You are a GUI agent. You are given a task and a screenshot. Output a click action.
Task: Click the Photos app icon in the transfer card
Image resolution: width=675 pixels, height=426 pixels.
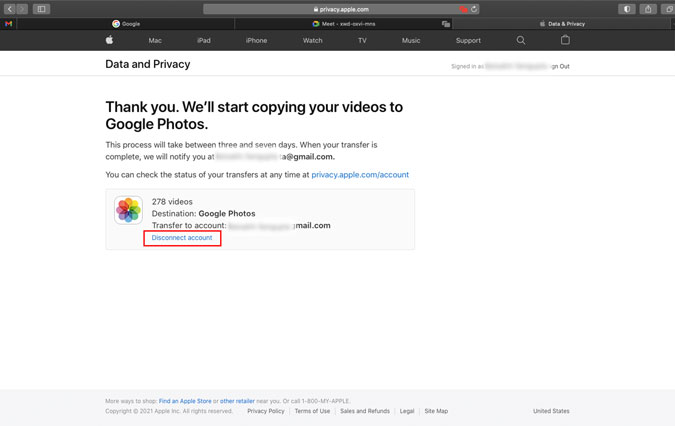pyautogui.click(x=128, y=210)
